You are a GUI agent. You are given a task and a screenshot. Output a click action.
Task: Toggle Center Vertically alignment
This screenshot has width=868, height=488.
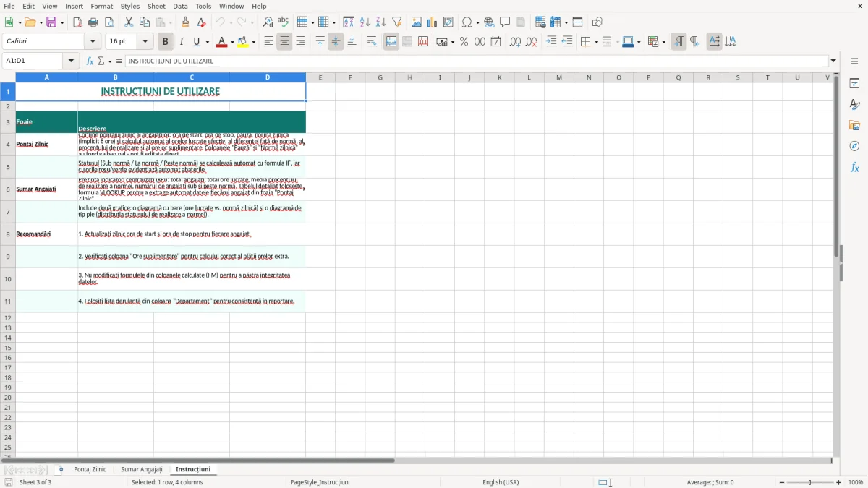336,42
